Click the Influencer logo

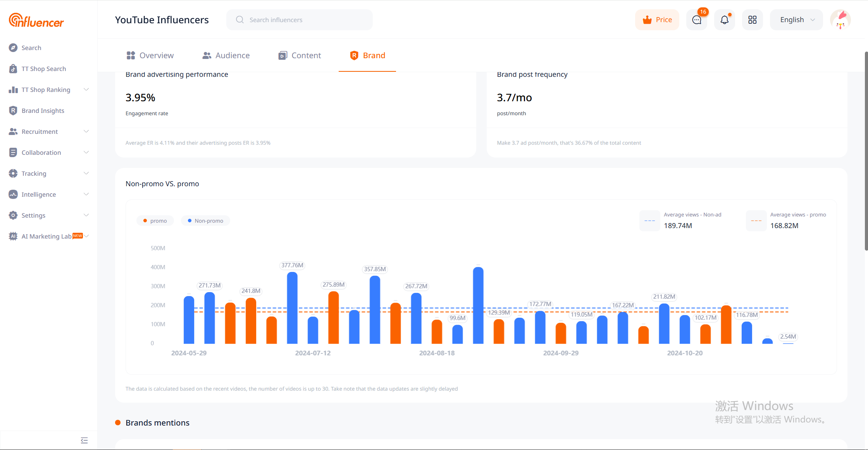click(x=36, y=20)
